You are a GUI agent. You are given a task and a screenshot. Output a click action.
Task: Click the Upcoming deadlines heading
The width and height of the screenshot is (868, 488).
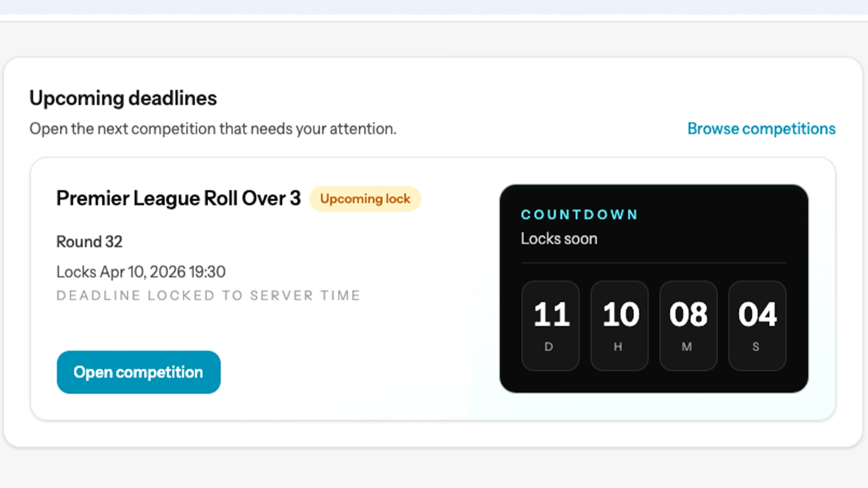coord(123,98)
